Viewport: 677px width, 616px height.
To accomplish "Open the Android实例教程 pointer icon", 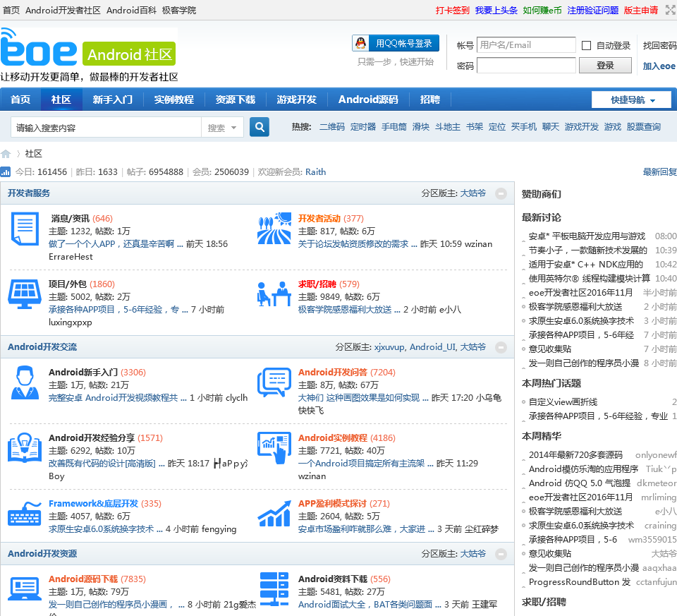I will coord(274,448).
